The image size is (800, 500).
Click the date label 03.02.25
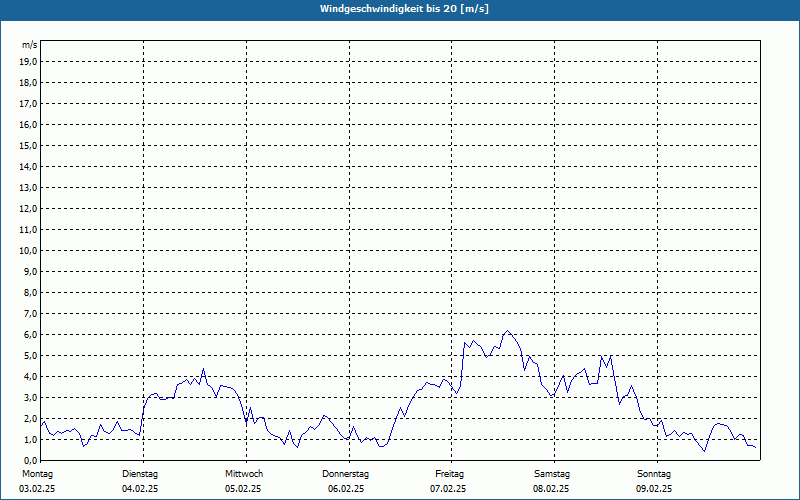[x=37, y=489]
